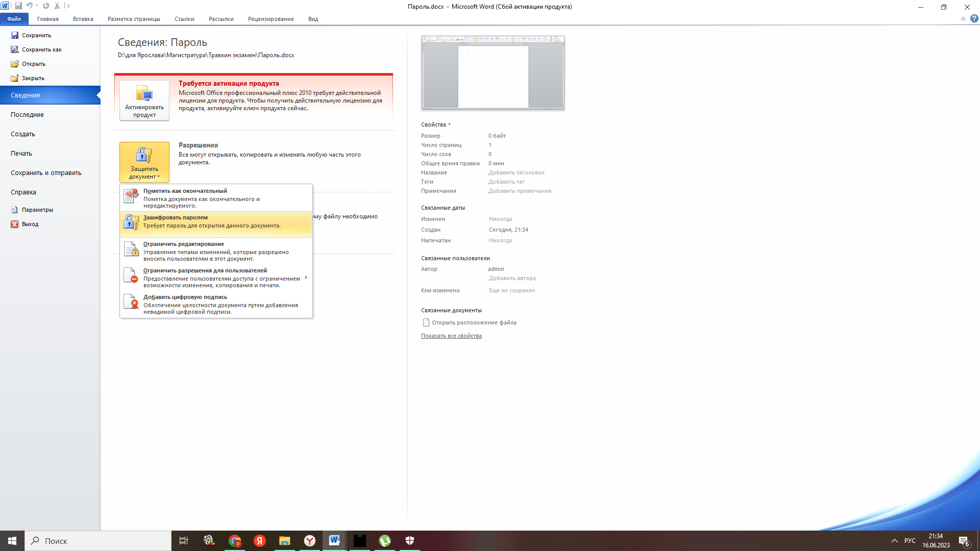Expand the Свойства dropdown
The image size is (980, 551).
point(436,124)
